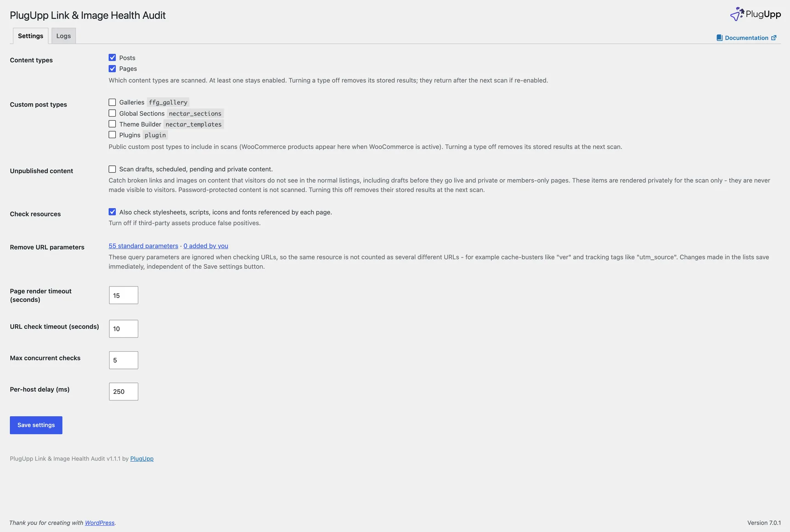This screenshot has width=790, height=532.
Task: Focus the Page render timeout field
Action: tap(124, 295)
